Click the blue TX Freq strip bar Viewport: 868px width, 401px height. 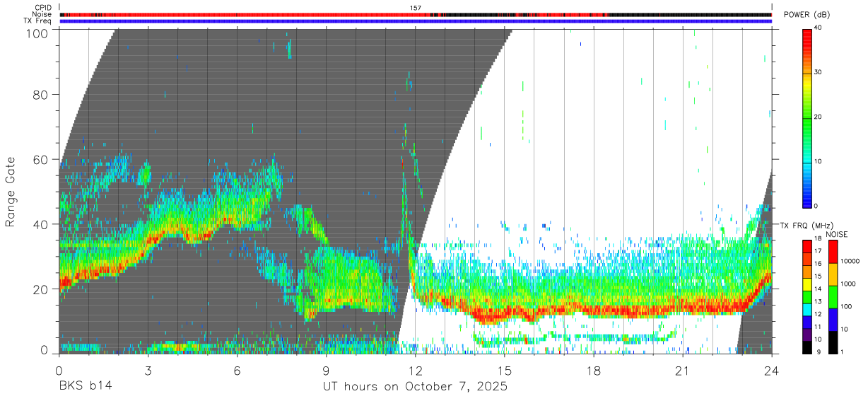coord(416,21)
